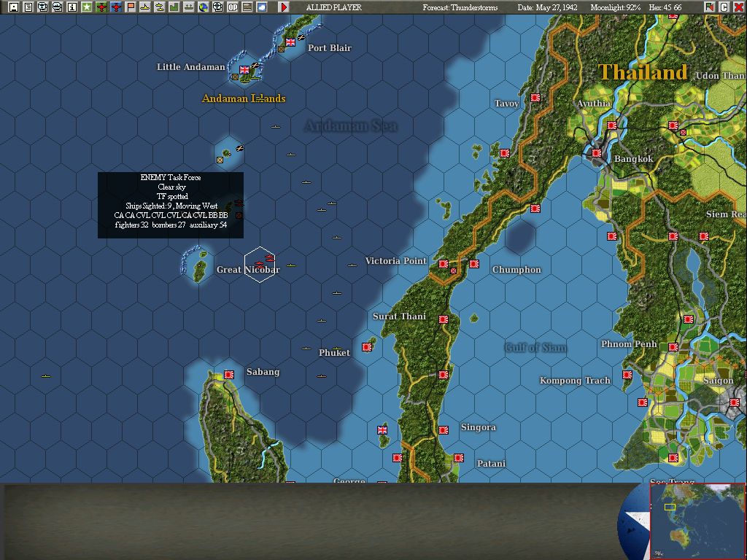Select the Japanese base at Surat Thani
This screenshot has height=560, width=747.
pos(444,319)
